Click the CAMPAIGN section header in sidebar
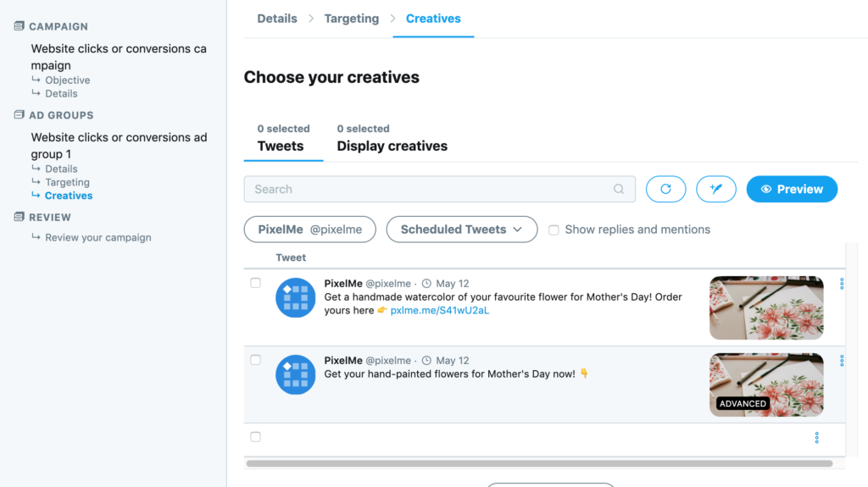This screenshot has width=868, height=487. pos(58,26)
